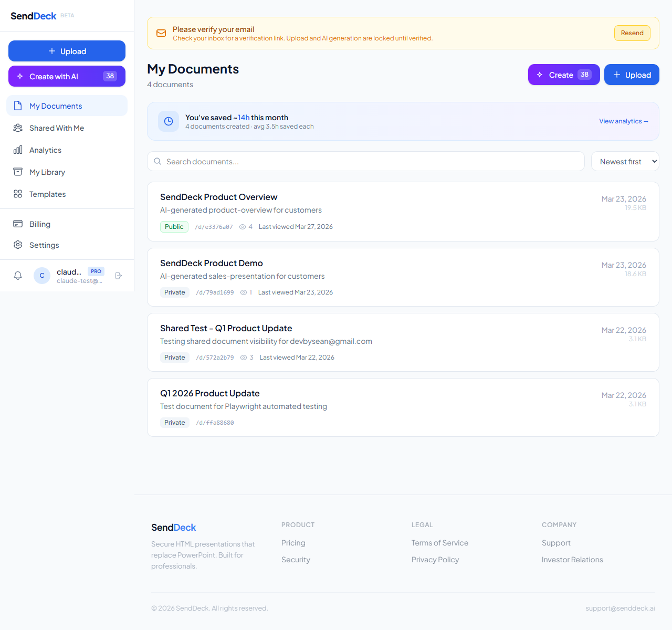Toggle the Private badge on Q1 2026 Product Update
The height and width of the screenshot is (630, 672).
point(174,422)
